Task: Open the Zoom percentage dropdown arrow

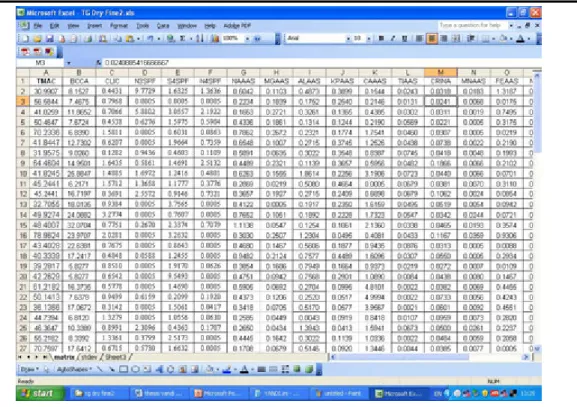Action: [x=247, y=38]
